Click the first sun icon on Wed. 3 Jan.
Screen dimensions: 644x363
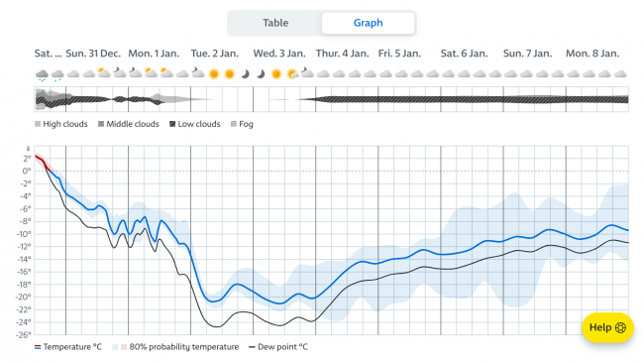pyautogui.click(x=276, y=74)
